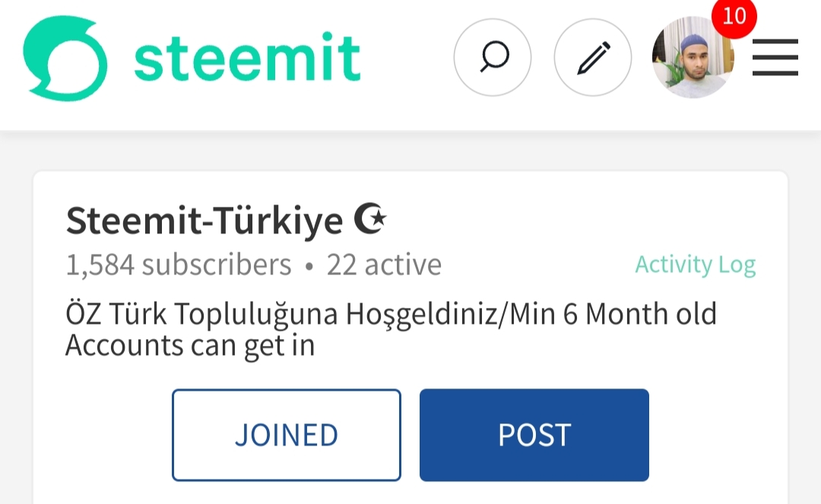821x504 pixels.
Task: Open the user profile avatar
Action: 693,57
